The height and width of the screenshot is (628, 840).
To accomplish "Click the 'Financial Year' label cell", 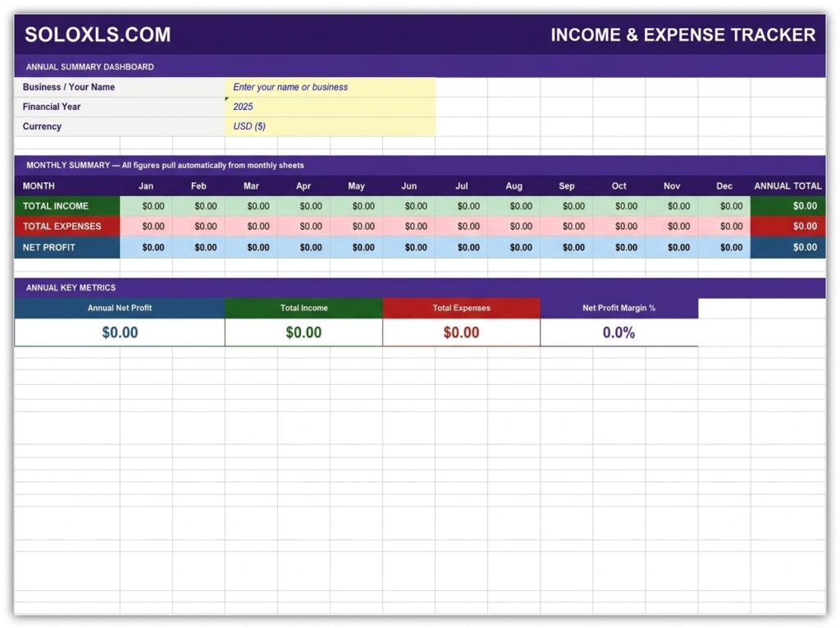I will pos(120,107).
